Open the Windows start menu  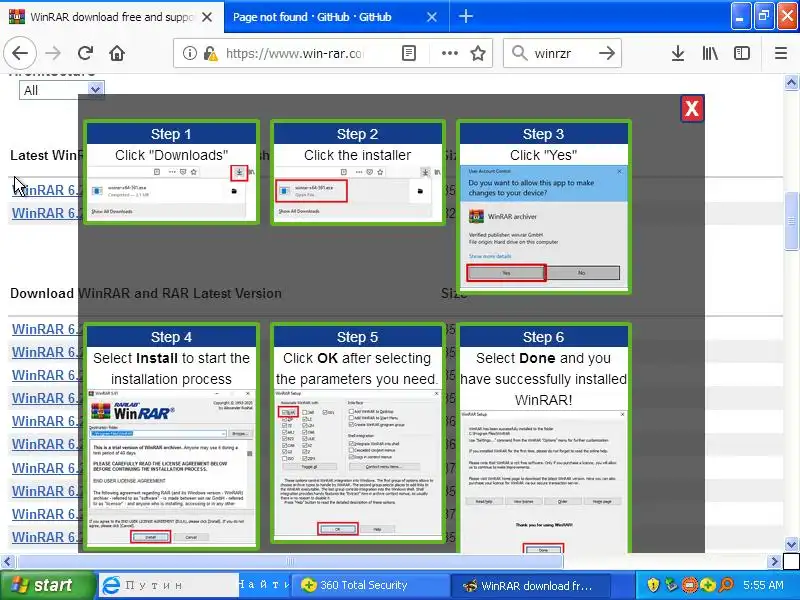click(48, 585)
